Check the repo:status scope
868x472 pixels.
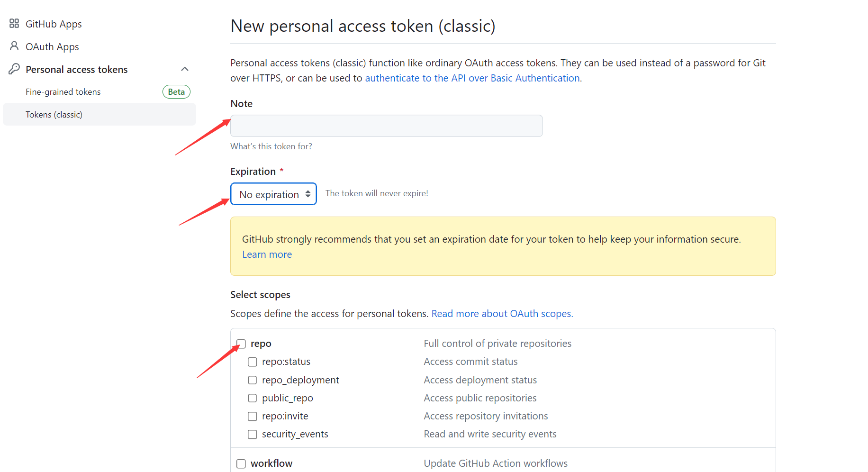[253, 362]
